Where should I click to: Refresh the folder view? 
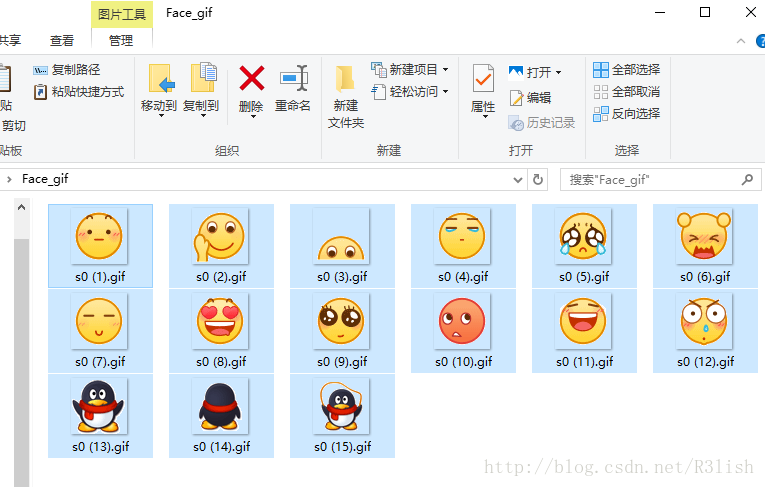538,180
